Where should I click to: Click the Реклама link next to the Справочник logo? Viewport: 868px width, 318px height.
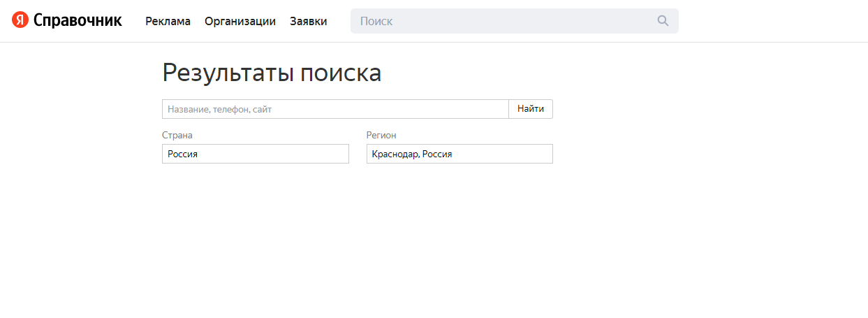click(x=168, y=21)
